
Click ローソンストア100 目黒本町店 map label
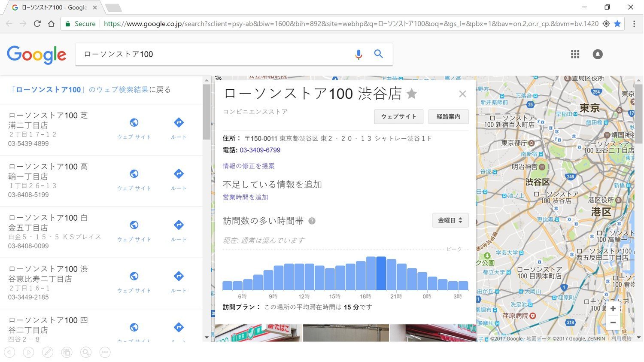coord(539,273)
